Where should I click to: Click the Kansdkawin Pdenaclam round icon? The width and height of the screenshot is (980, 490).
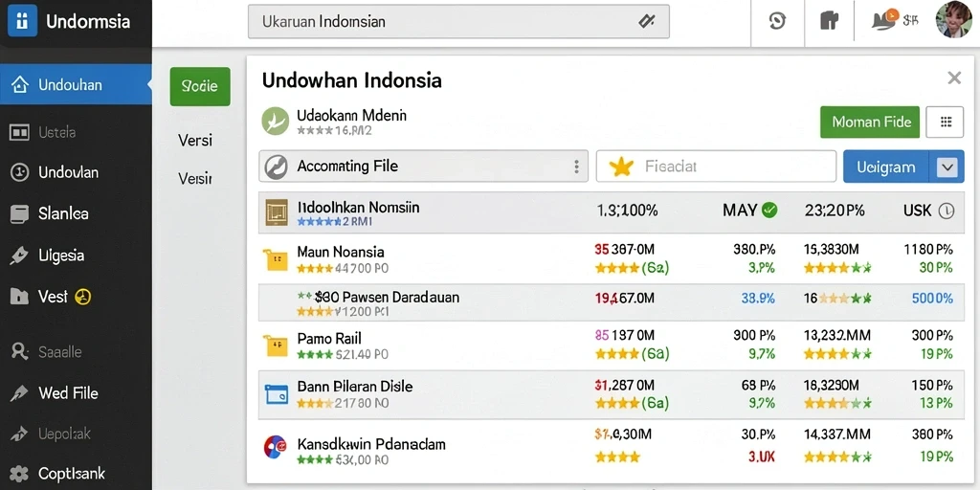tap(275, 448)
